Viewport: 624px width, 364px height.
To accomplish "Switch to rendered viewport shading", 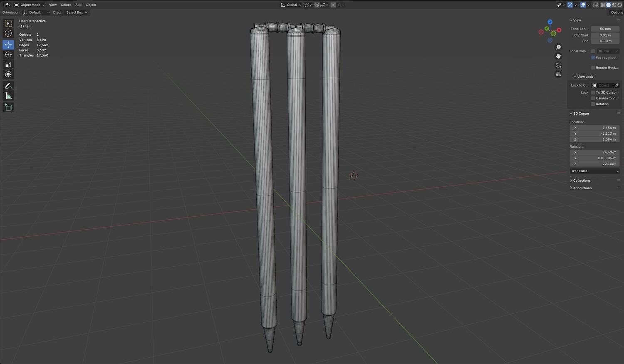I will tap(619, 5).
